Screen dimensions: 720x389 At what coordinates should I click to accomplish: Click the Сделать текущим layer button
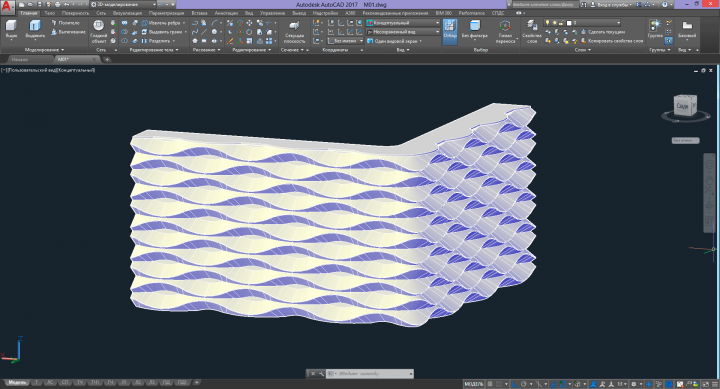[603, 32]
